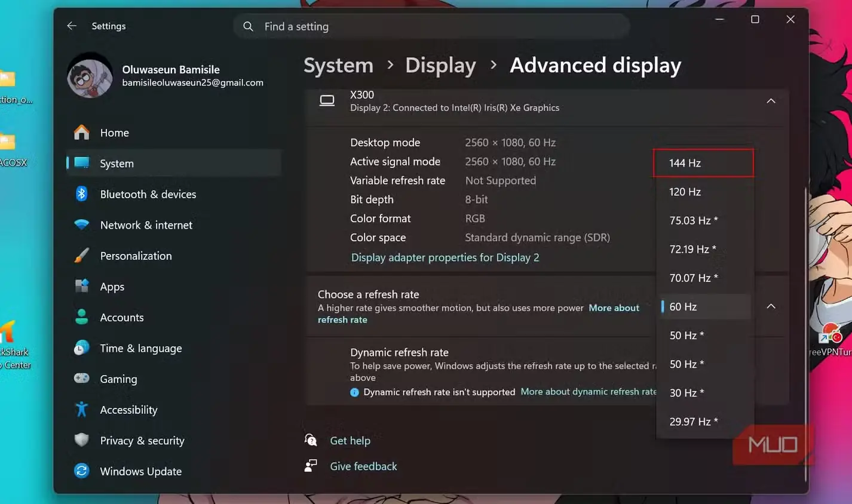852x504 pixels.
Task: Click the Personalization paintbrush icon
Action: tap(82, 256)
